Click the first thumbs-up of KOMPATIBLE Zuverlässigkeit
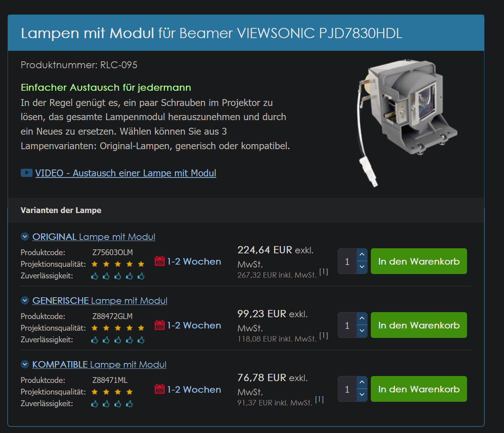The width and height of the screenshot is (504, 433). (95, 404)
